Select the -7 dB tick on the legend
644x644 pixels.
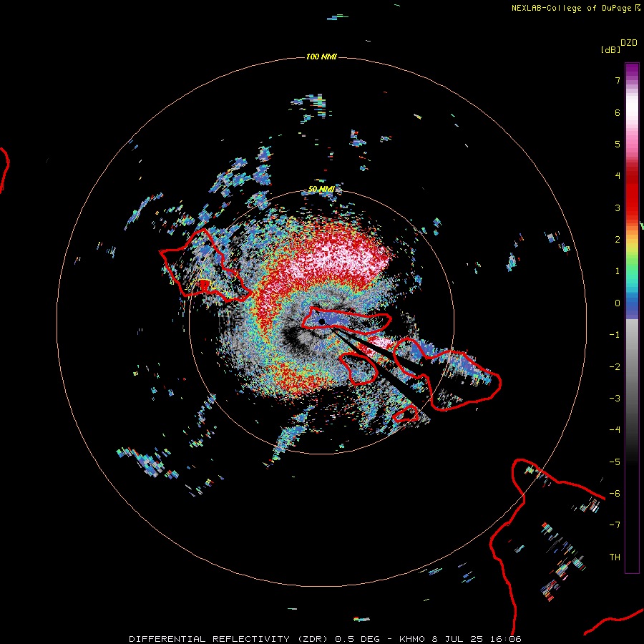(x=615, y=525)
